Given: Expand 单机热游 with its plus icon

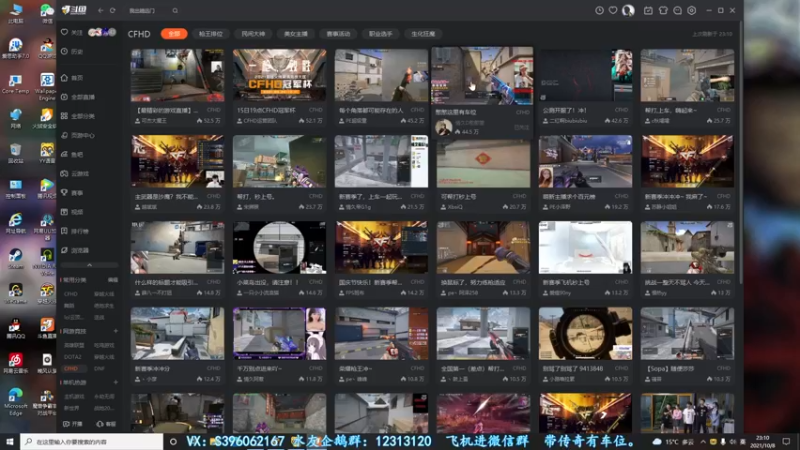Looking at the screenshot, I should tap(116, 382).
